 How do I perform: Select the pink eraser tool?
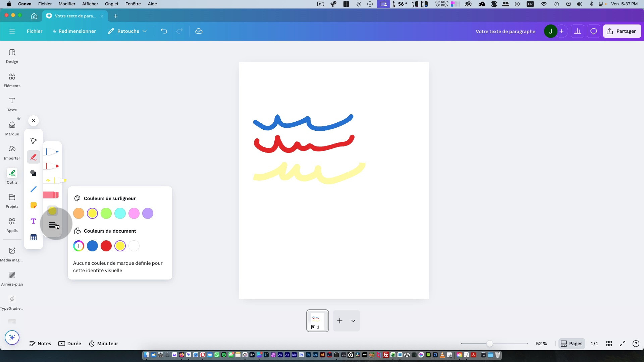pyautogui.click(x=51, y=195)
